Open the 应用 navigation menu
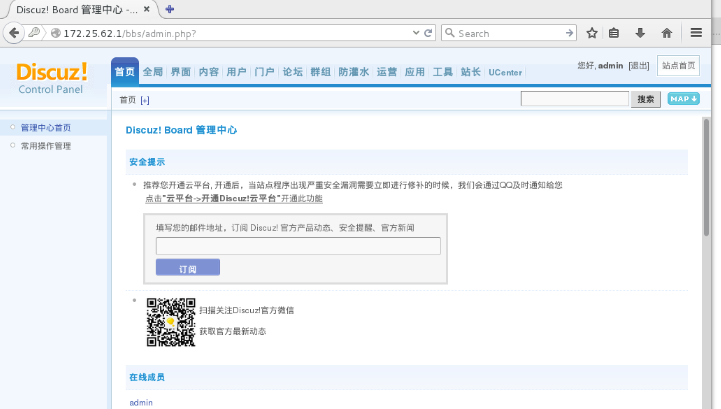Image resolution: width=721 pixels, height=409 pixels. point(415,72)
